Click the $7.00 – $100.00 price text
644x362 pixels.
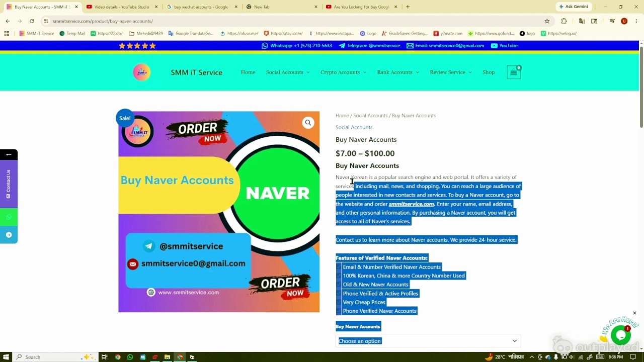pyautogui.click(x=365, y=153)
